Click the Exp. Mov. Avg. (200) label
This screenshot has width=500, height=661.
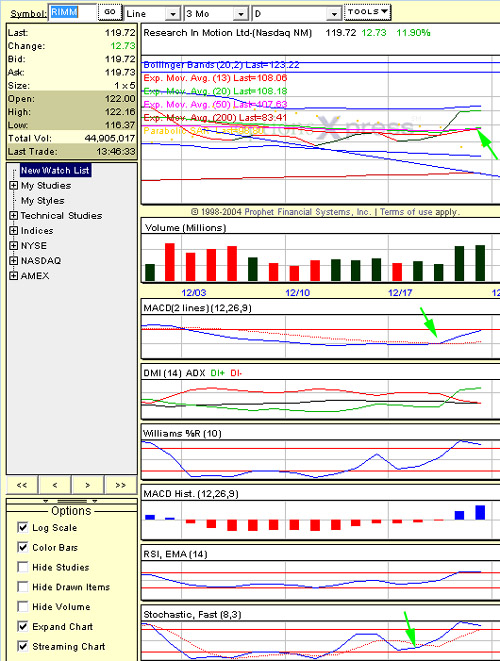tap(215, 118)
